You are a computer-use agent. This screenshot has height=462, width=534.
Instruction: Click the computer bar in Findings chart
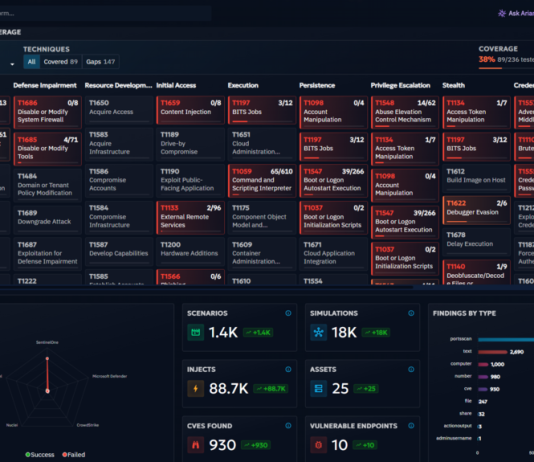pyautogui.click(x=483, y=364)
